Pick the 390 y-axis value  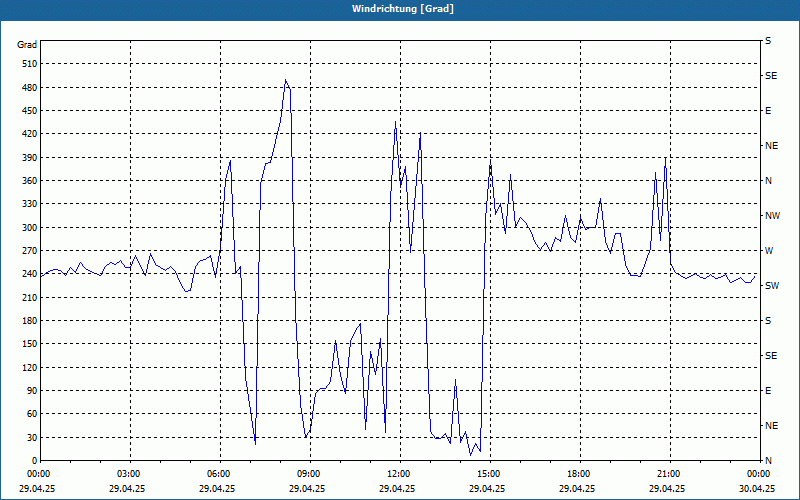point(30,158)
